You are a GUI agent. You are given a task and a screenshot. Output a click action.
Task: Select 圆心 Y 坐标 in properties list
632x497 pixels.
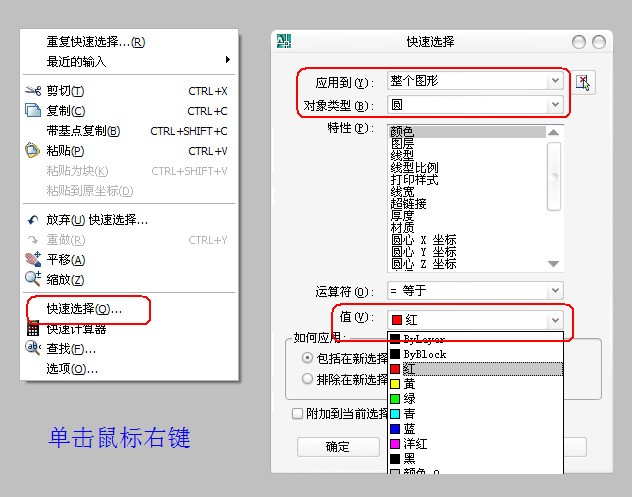click(467, 252)
